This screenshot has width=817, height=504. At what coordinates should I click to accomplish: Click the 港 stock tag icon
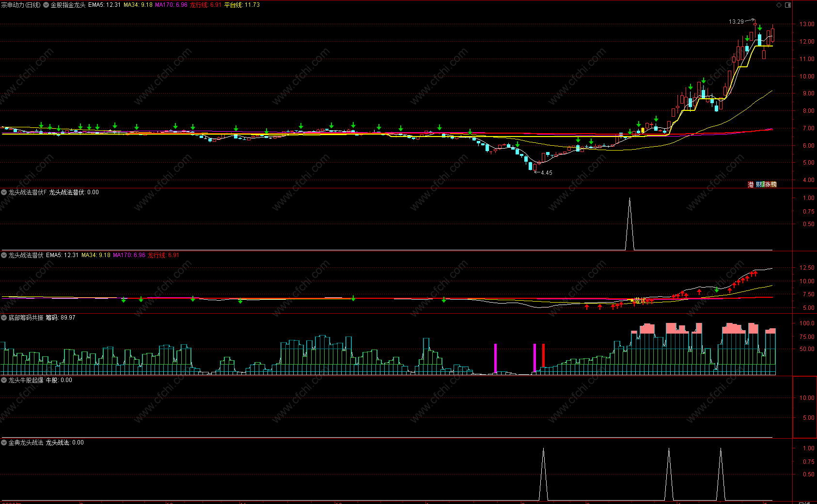pos(751,184)
